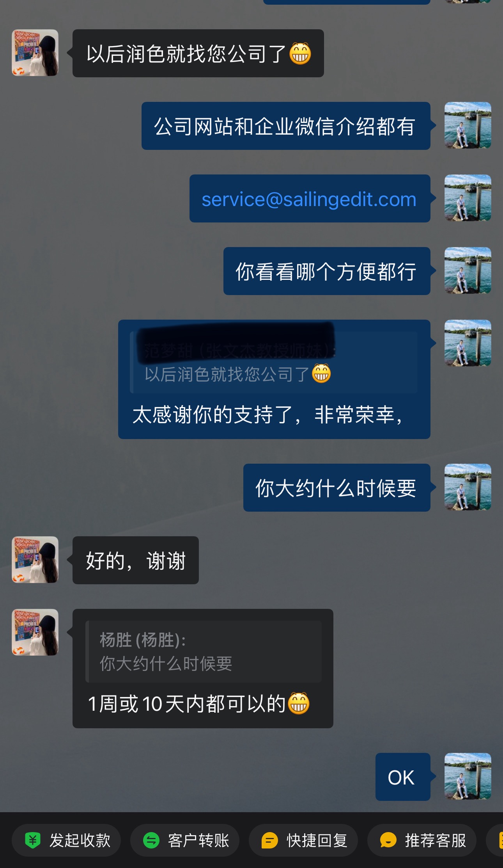This screenshot has width=503, height=868.
Task: Tap the green transfer icon in 客户转账
Action: (151, 840)
